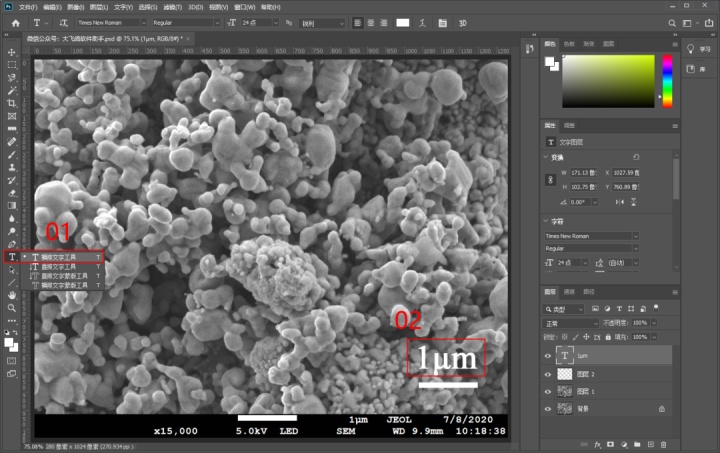Click the 3D button in the options bar
The width and height of the screenshot is (720, 453).
coord(462,23)
